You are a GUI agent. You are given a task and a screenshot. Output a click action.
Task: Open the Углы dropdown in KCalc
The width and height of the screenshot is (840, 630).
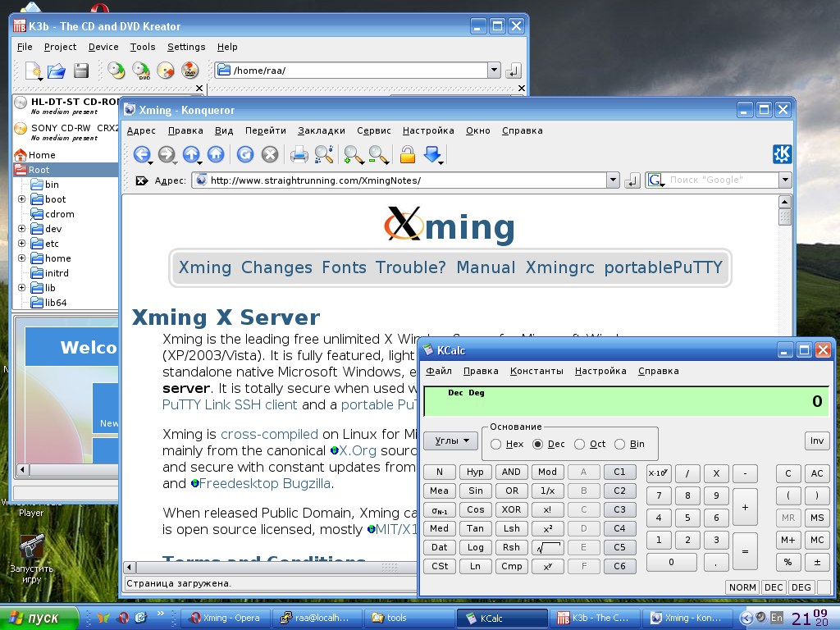coord(450,441)
